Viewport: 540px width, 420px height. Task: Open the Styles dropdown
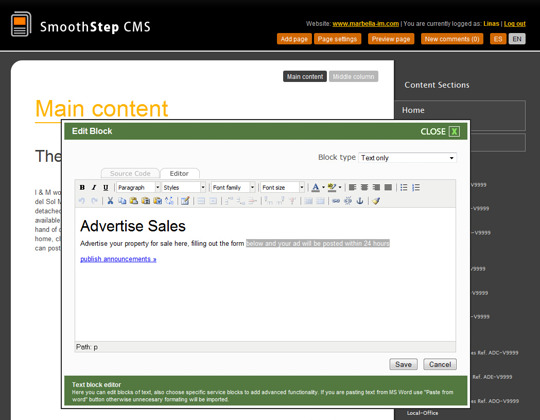click(x=184, y=187)
